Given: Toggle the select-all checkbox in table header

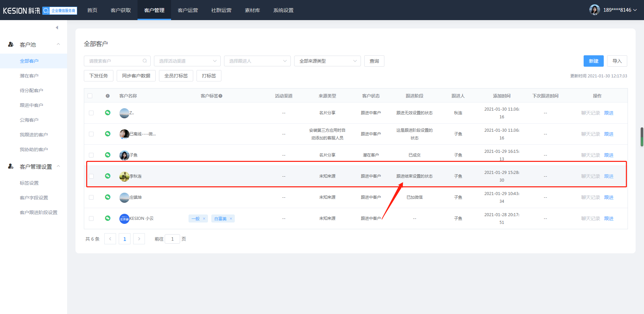Looking at the screenshot, I should click(x=90, y=96).
